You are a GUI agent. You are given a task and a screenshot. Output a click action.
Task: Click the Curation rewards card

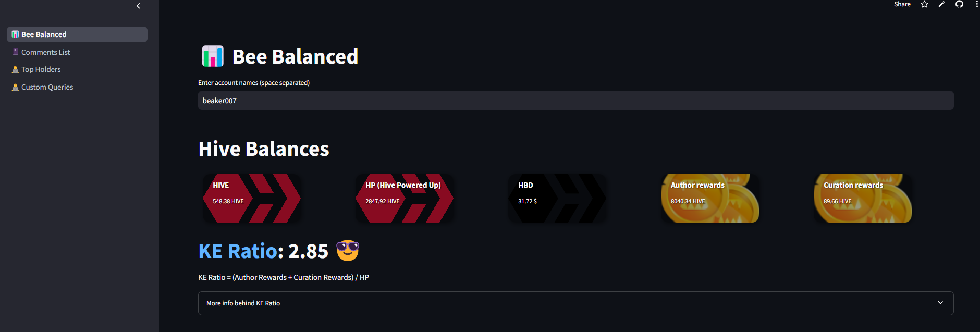863,198
